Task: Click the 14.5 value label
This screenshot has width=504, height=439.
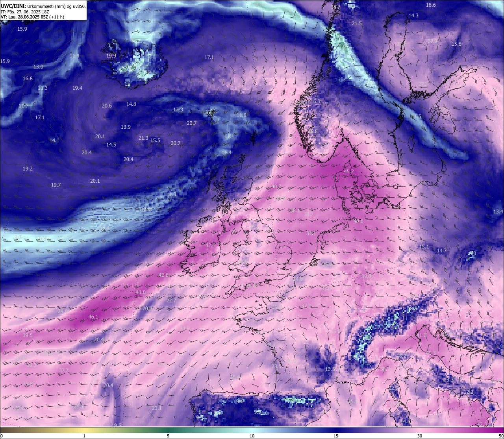Action: click(x=111, y=144)
